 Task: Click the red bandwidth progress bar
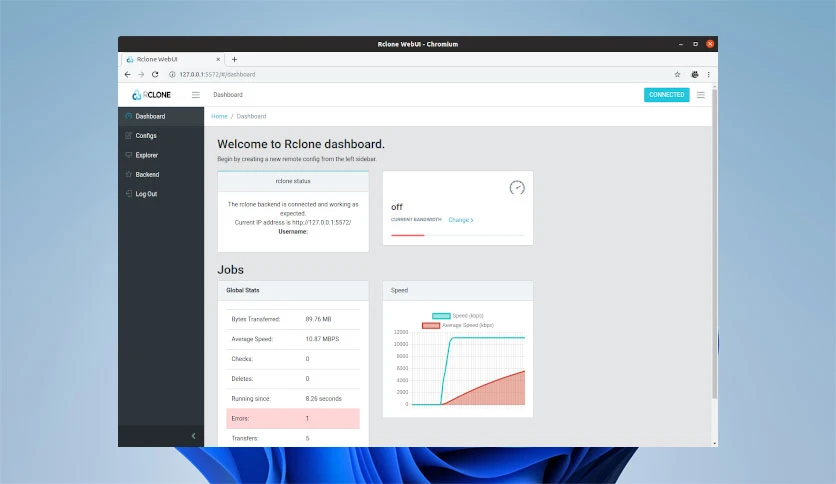coord(407,235)
